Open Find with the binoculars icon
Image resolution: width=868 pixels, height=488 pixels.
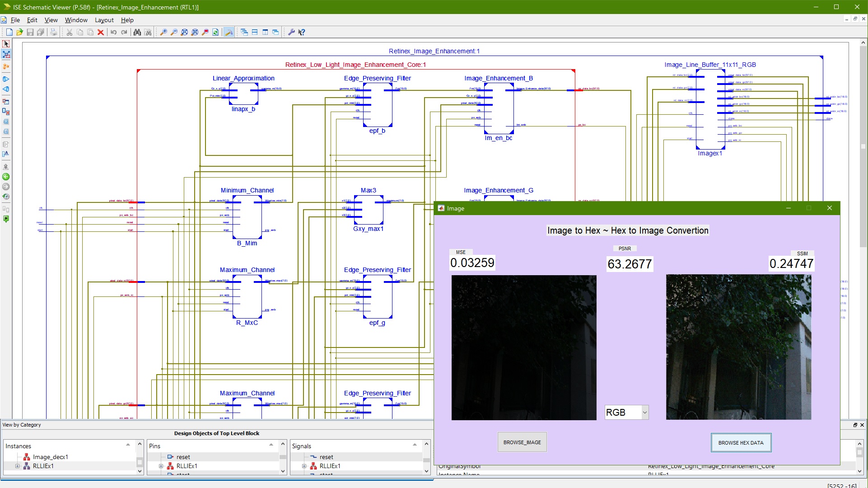pos(137,32)
